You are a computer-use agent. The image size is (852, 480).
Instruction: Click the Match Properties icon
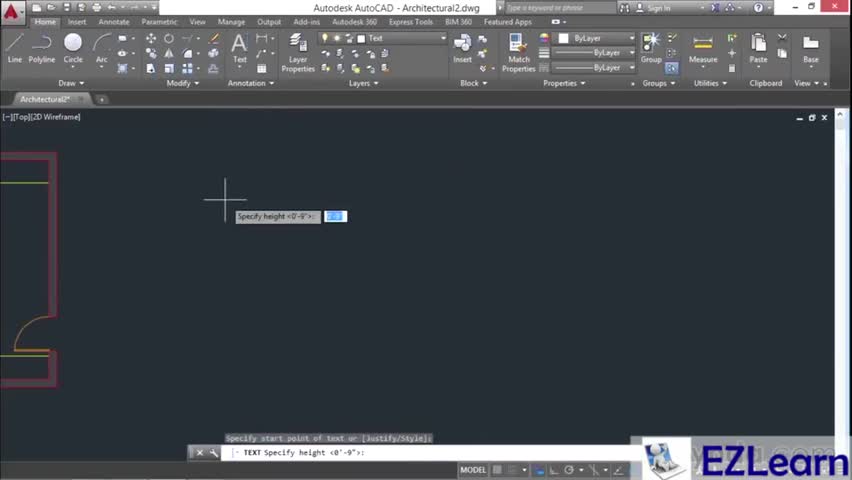click(x=518, y=53)
